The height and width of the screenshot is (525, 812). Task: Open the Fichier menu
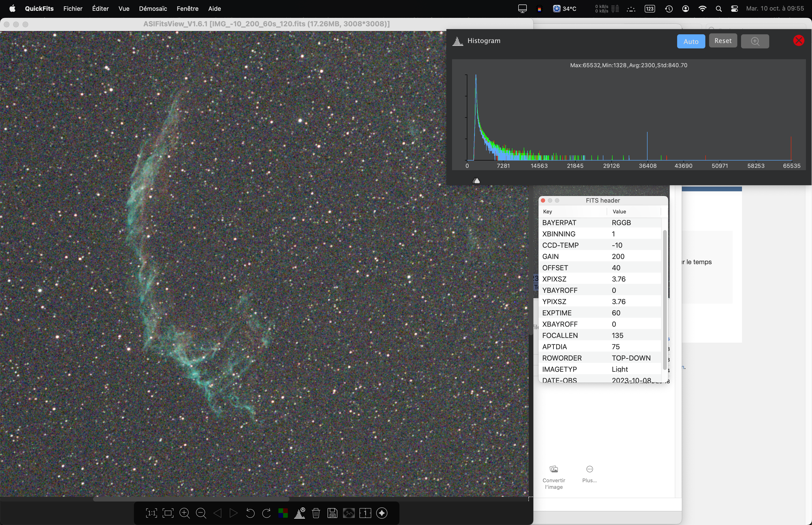coord(73,8)
